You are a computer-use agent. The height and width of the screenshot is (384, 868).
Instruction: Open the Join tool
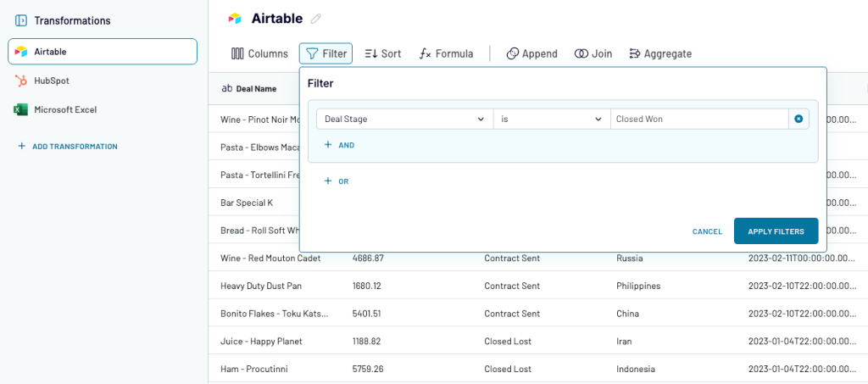click(x=593, y=53)
